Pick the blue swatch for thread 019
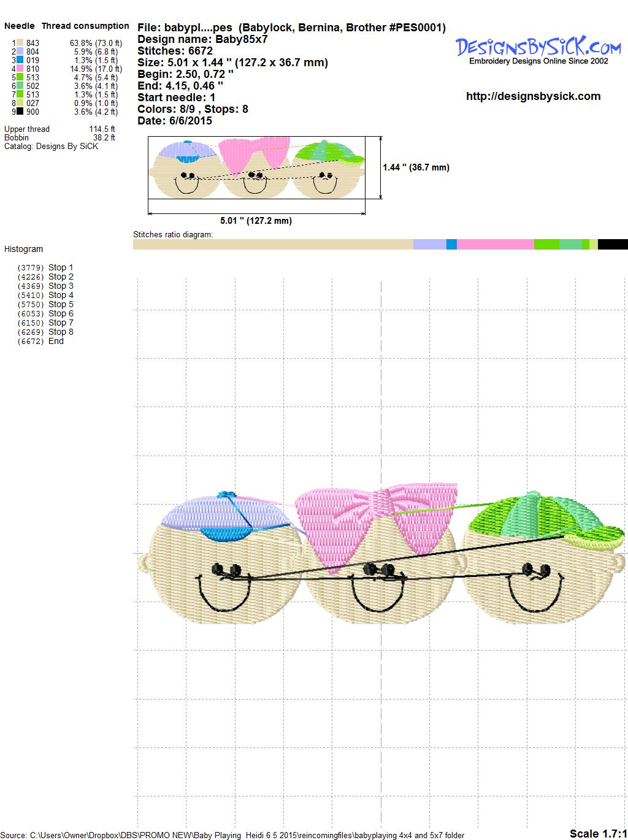The image size is (628, 840). 20,60
